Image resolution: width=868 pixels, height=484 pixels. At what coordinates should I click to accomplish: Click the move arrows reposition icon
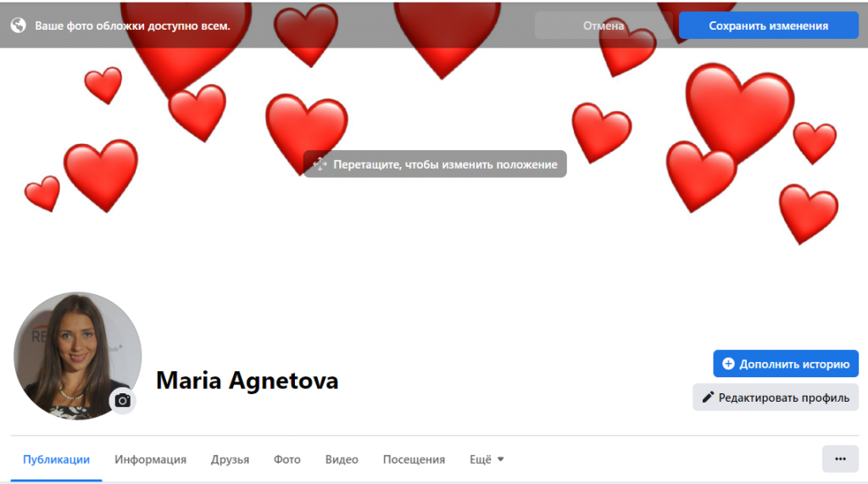[x=320, y=164]
